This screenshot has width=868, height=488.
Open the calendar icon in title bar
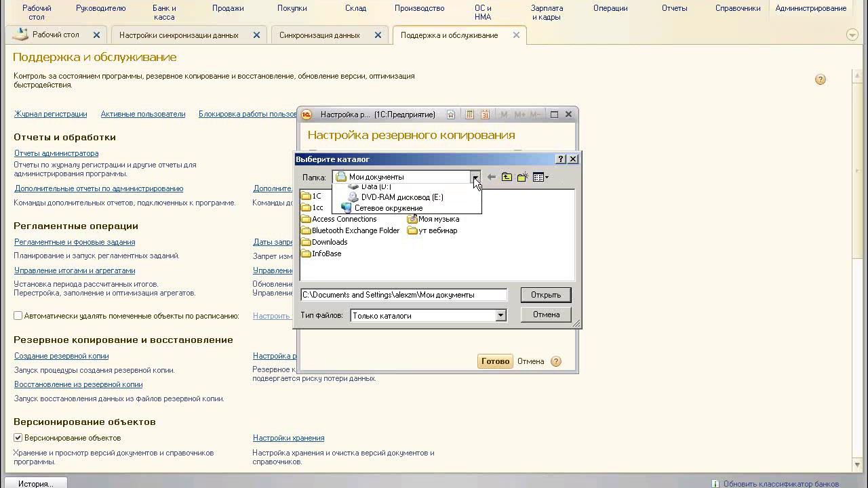point(485,115)
